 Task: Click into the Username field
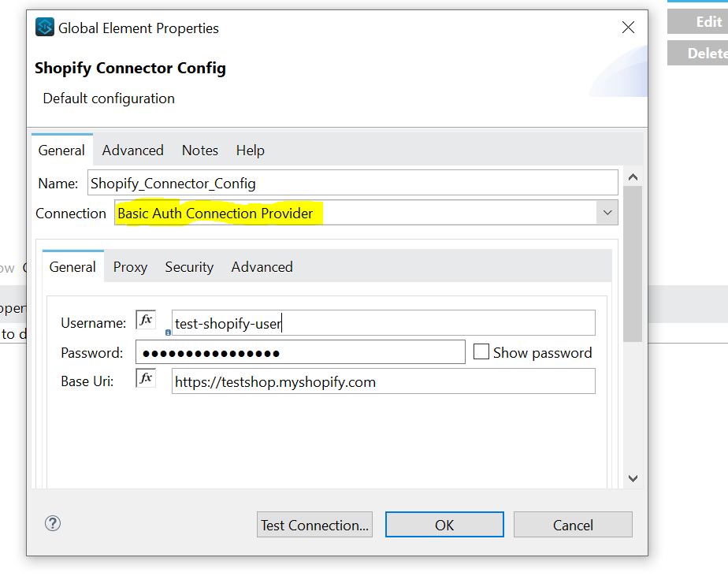point(384,323)
